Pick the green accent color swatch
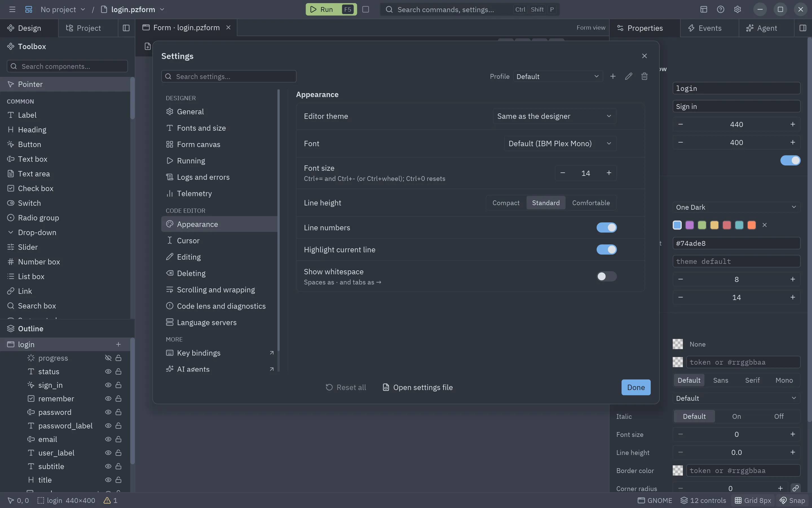Viewport: 812px width, 508px height. tap(702, 225)
